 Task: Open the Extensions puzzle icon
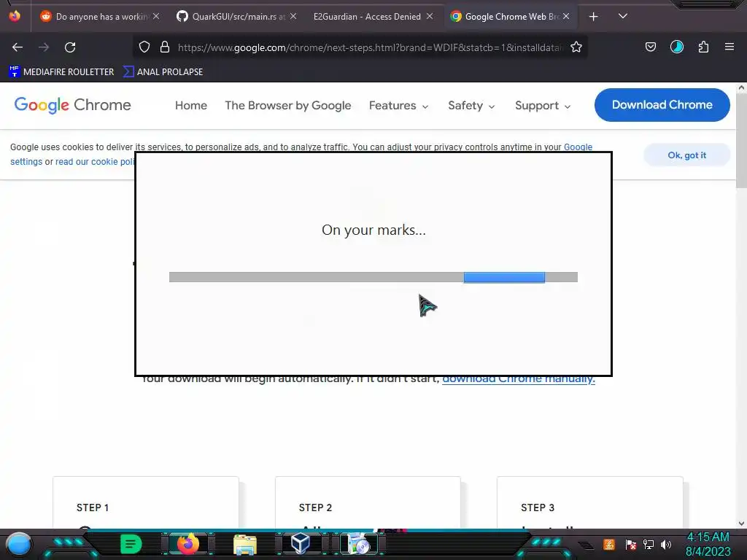point(703,47)
